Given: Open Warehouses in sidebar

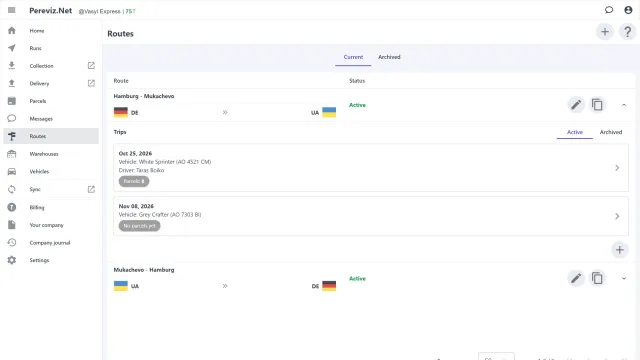Looking at the screenshot, I should coord(44,154).
